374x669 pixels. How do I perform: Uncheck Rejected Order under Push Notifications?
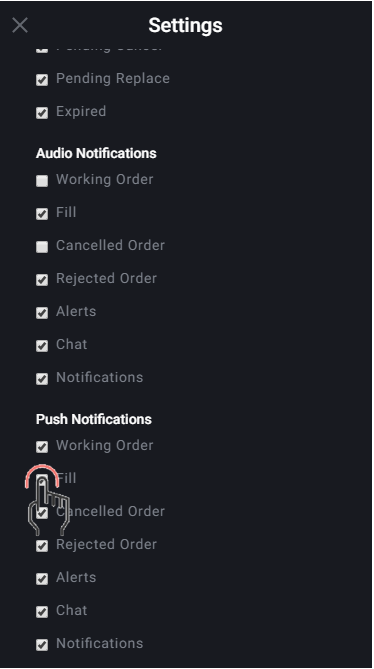[42, 546]
